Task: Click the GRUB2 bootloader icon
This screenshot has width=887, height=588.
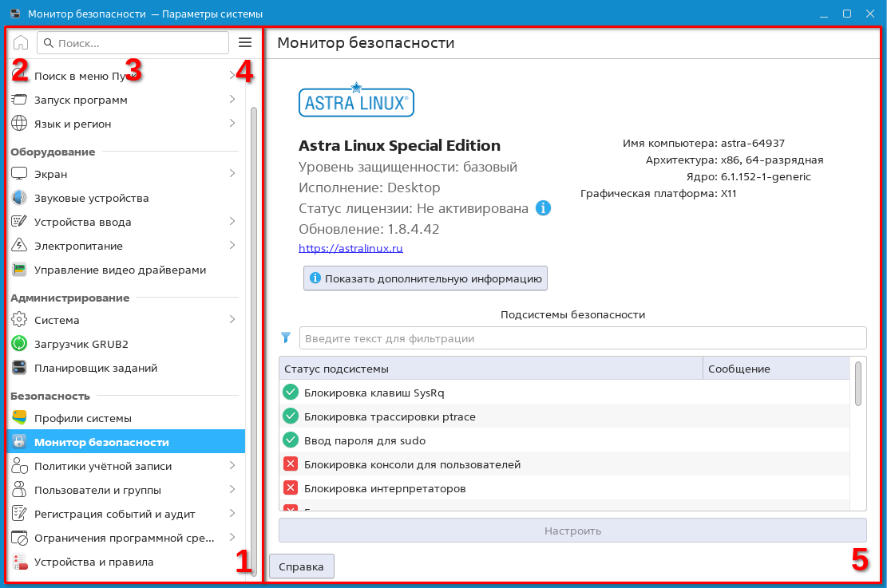Action: click(20, 344)
